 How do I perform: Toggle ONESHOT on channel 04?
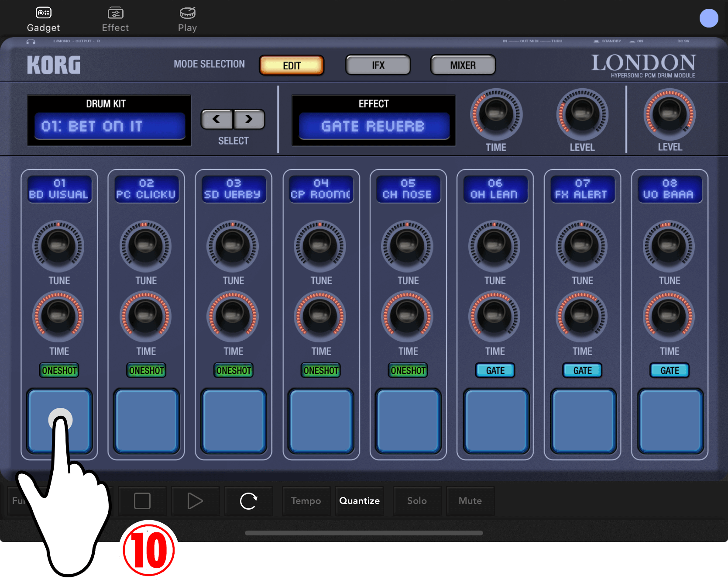[321, 370]
